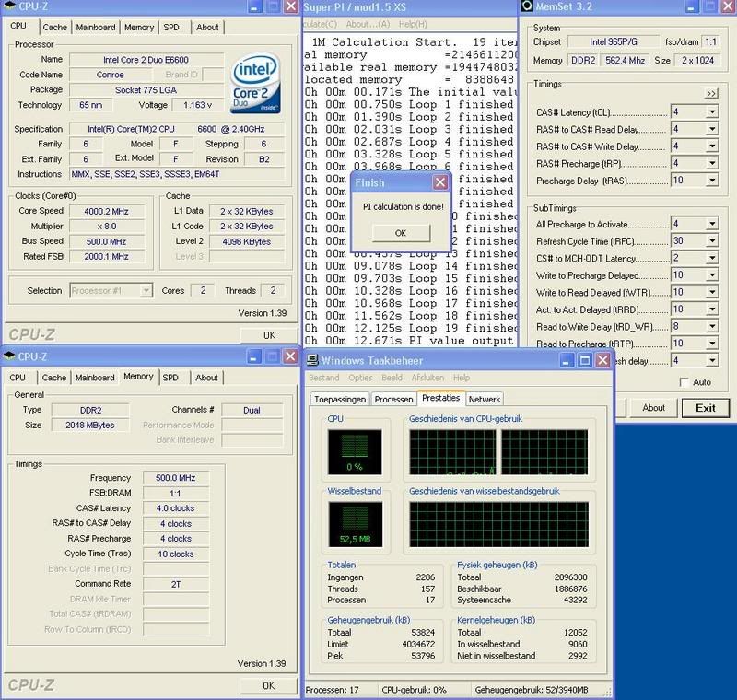Click the 562,4 Mhz memory field in MemSet

pyautogui.click(x=625, y=60)
